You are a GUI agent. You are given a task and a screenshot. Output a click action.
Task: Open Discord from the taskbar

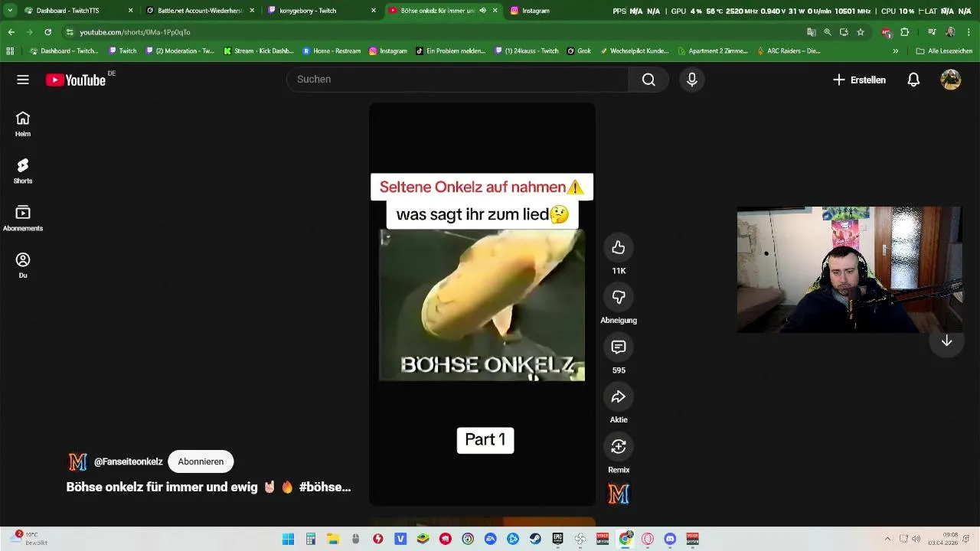pyautogui.click(x=670, y=539)
